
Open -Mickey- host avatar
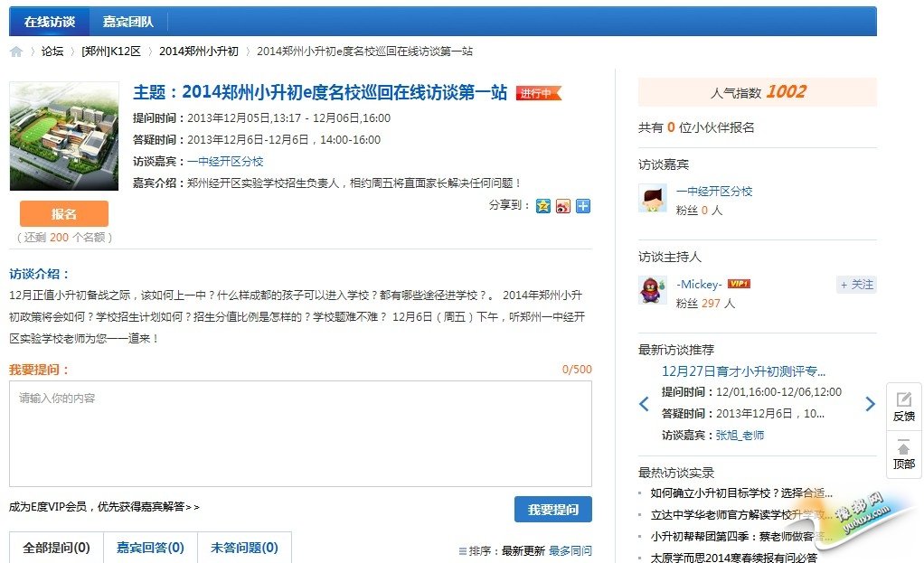(652, 291)
